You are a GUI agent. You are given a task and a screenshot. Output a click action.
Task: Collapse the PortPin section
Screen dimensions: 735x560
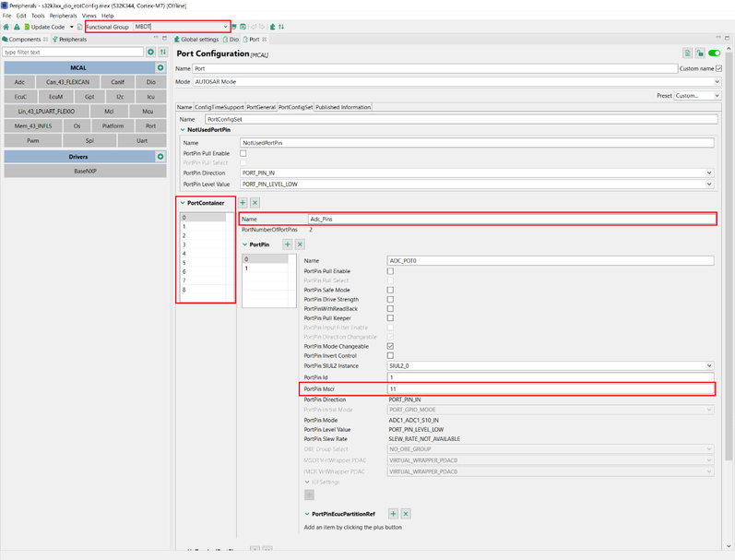point(244,244)
